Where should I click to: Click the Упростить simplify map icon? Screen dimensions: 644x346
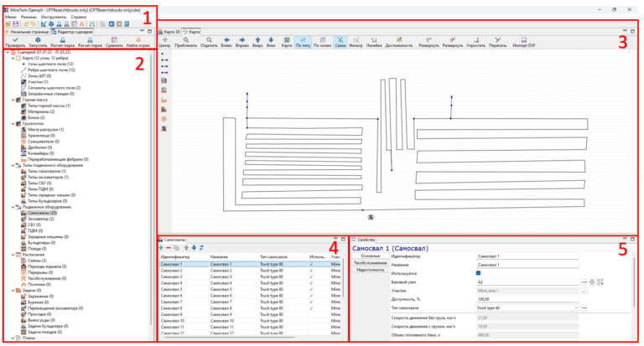(476, 40)
